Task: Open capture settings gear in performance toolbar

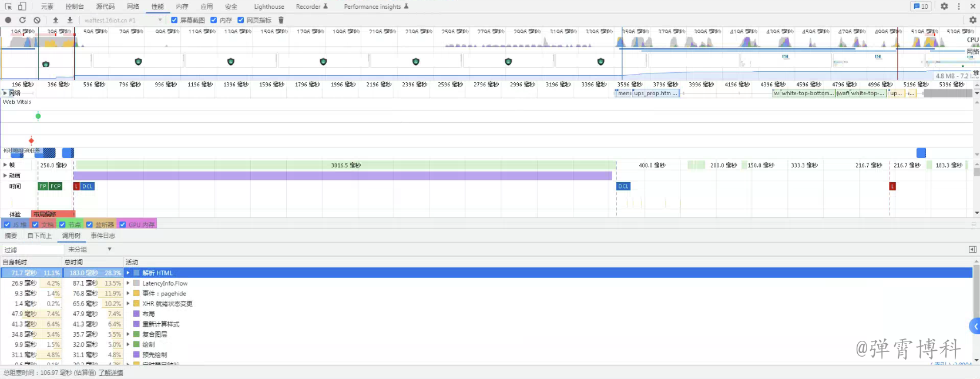Action: (x=972, y=20)
